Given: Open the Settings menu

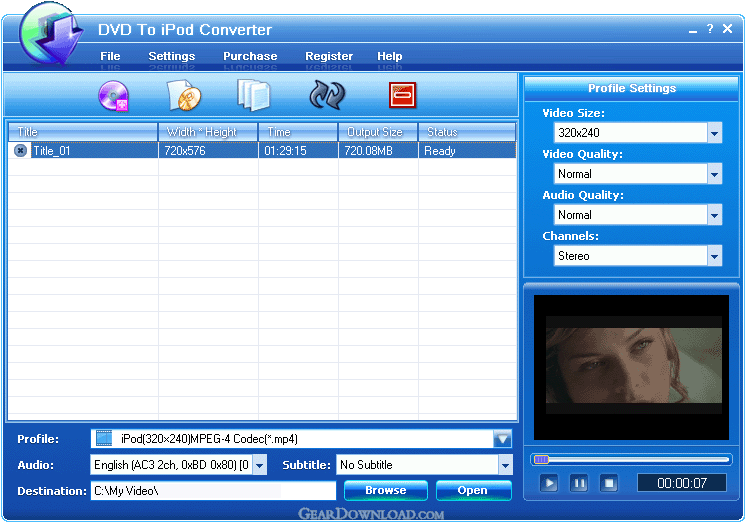Looking at the screenshot, I should point(172,56).
